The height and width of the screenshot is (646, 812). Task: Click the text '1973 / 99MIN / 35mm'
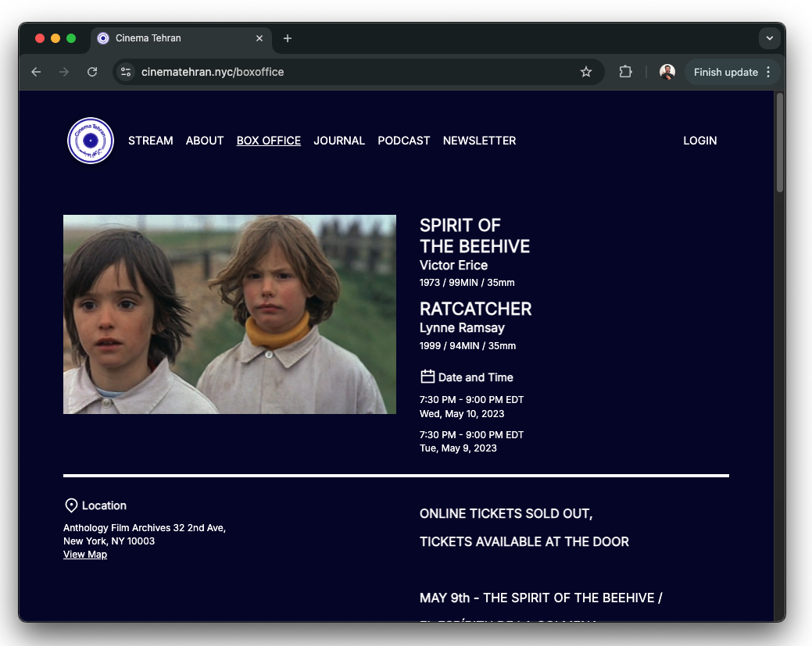click(x=467, y=283)
